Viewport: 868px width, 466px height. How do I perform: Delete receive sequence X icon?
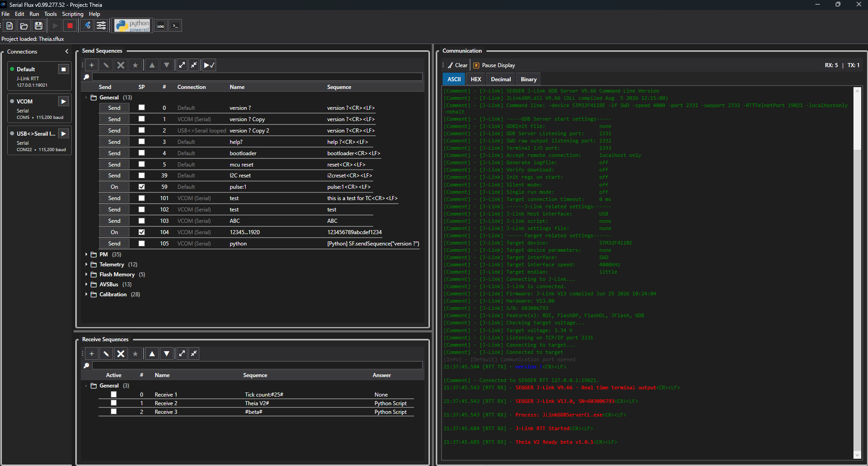(121, 353)
